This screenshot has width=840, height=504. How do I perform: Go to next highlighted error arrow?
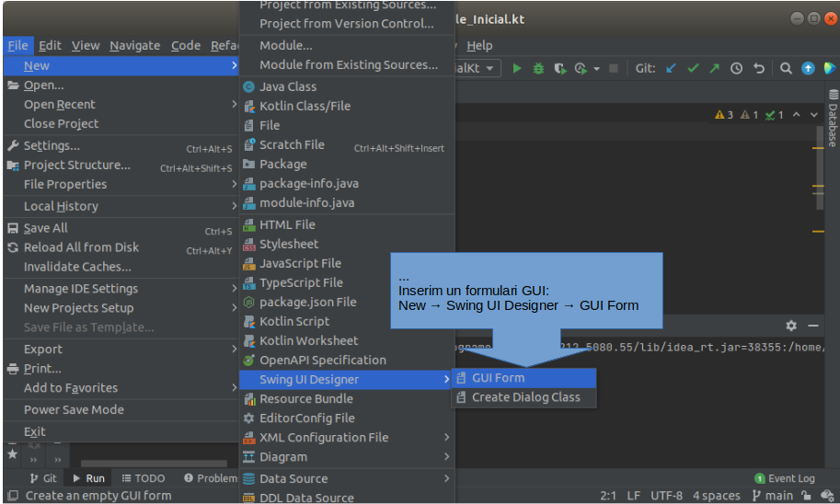[814, 115]
